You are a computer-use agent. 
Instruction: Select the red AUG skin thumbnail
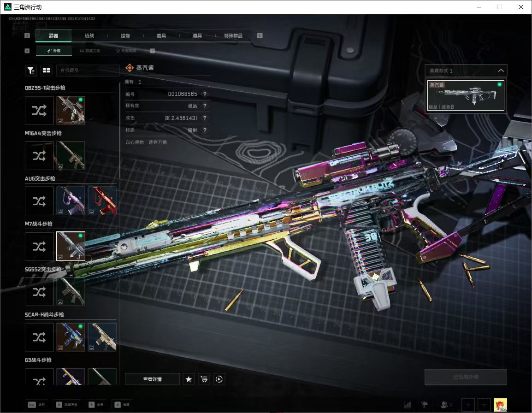pyautogui.click(x=102, y=201)
